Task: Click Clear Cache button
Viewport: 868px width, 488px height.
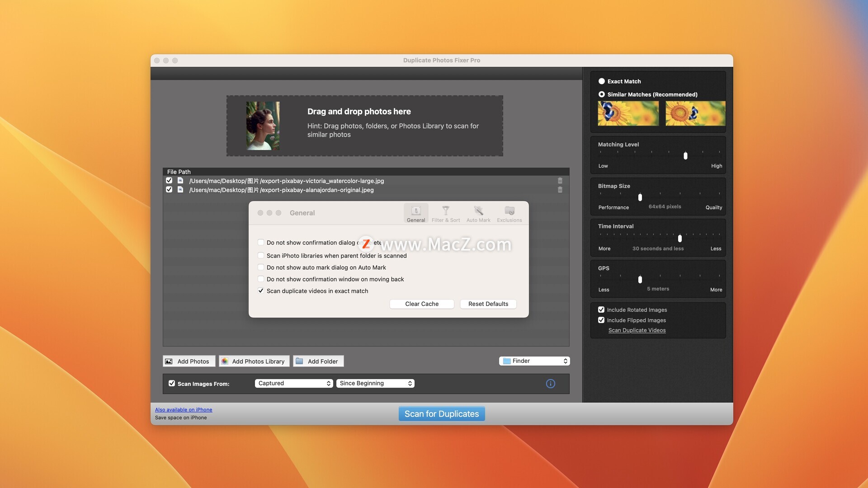Action: (x=422, y=304)
